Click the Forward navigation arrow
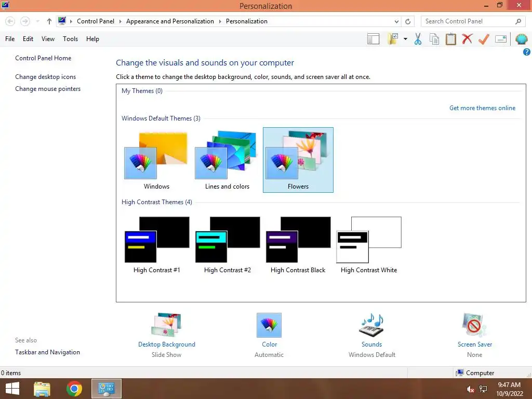This screenshot has height=399, width=532. click(25, 21)
